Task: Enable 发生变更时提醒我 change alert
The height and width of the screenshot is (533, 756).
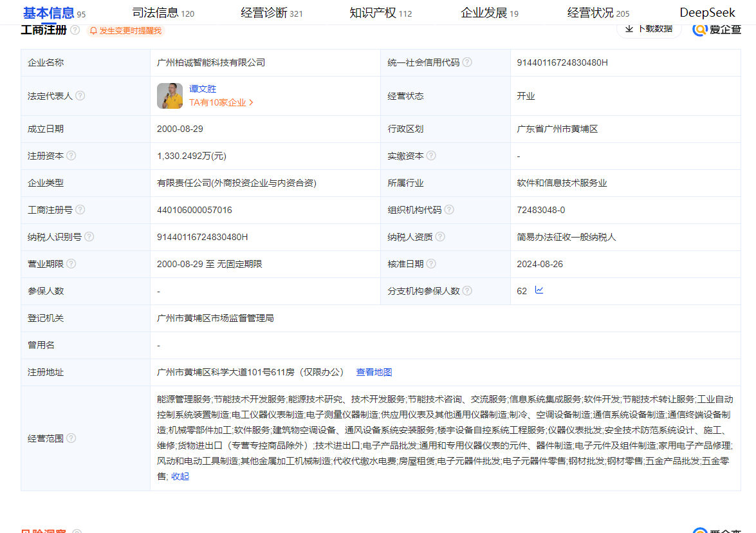Action: click(125, 31)
